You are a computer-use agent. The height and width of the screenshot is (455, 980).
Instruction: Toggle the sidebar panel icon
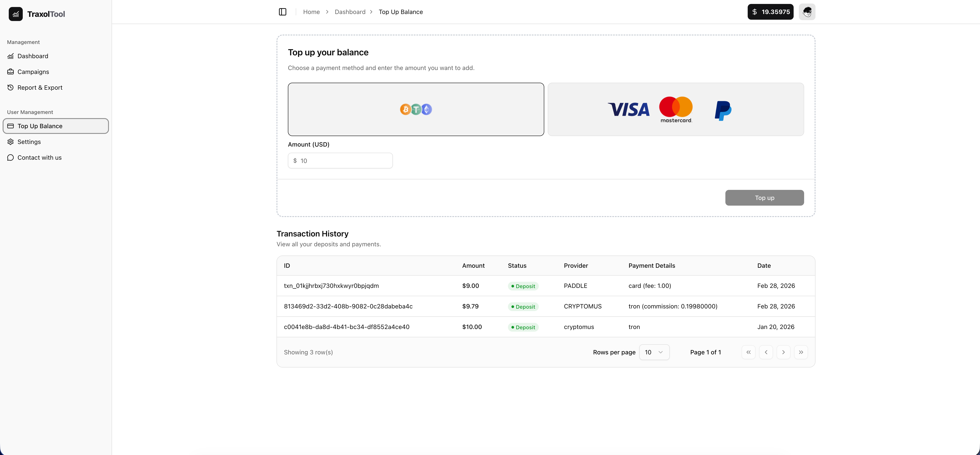pos(282,12)
